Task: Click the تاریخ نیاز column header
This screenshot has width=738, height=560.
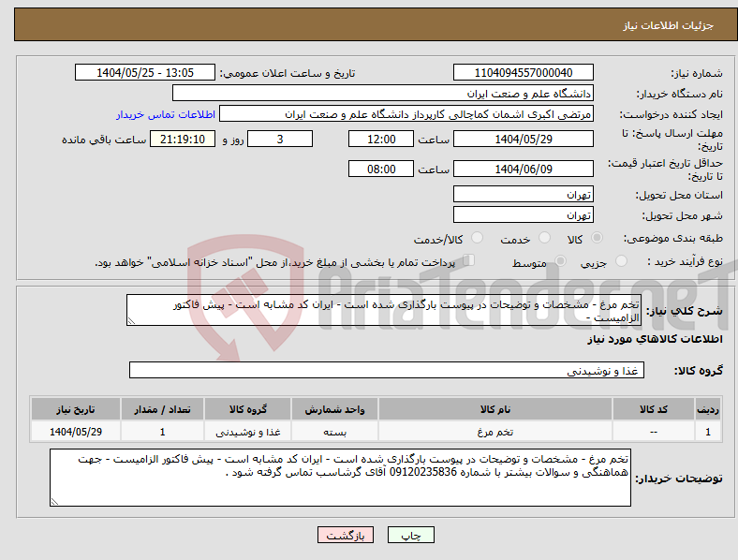Action: [76, 409]
